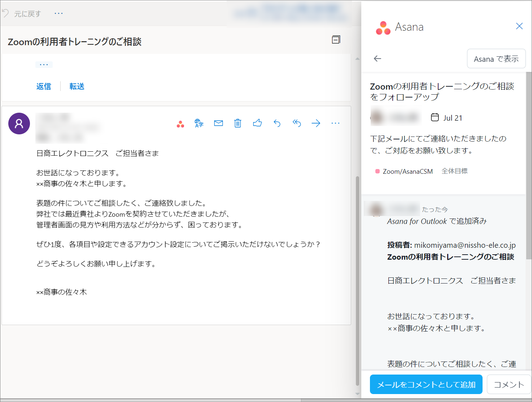Expand the collapsed message ellipsis chip
The height and width of the screenshot is (402, 532).
pos(44,65)
